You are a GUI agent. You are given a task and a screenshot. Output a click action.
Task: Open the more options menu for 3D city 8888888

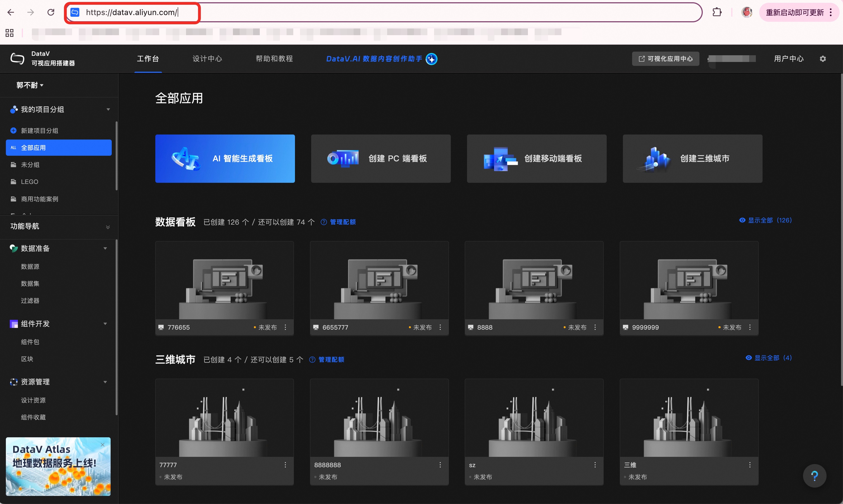[x=440, y=465]
